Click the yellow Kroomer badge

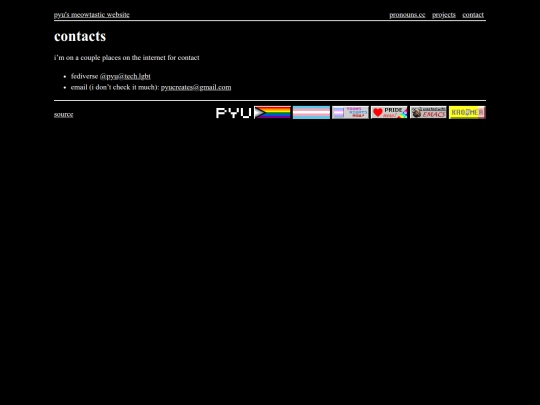click(467, 113)
